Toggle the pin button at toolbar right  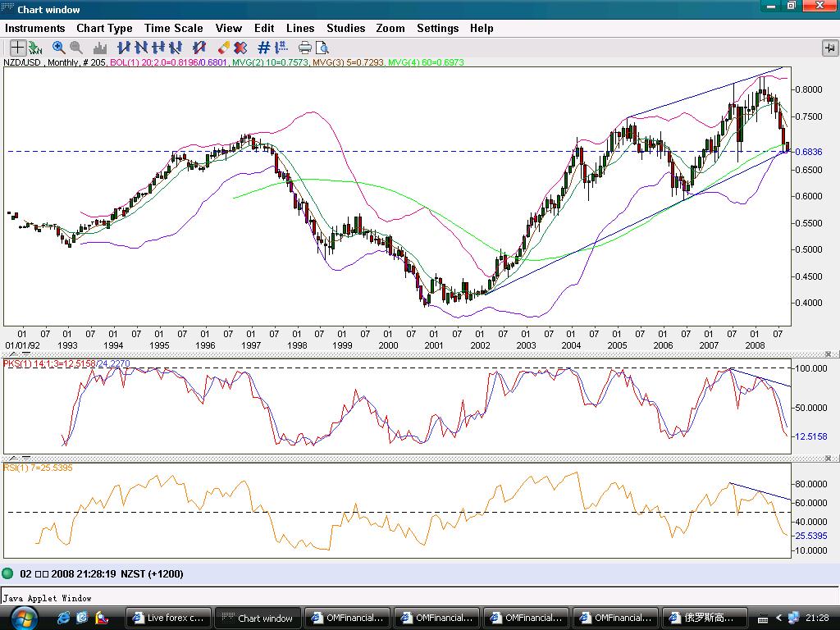point(829,48)
